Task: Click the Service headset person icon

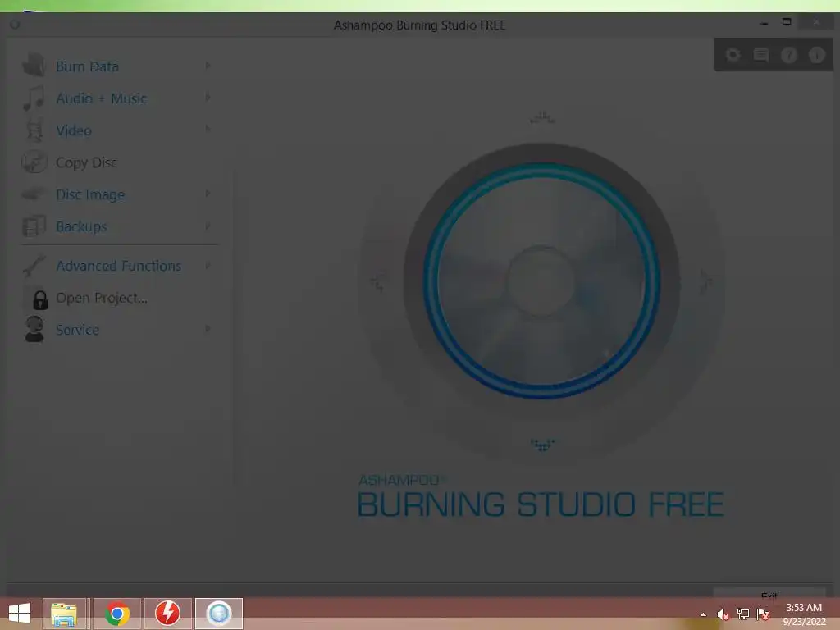Action: 34,329
